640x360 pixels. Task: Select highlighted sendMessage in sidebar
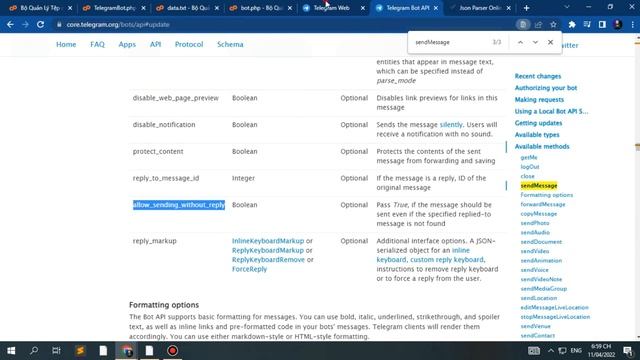tap(539, 186)
